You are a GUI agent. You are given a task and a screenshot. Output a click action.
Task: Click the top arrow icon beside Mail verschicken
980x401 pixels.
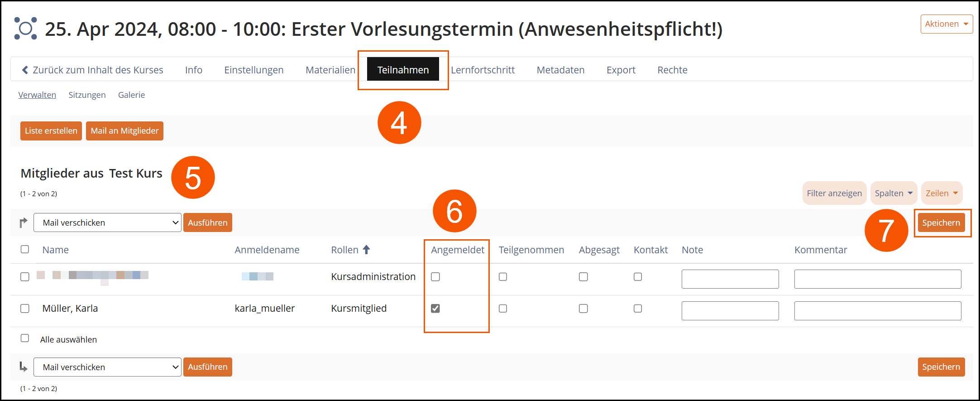tap(24, 222)
